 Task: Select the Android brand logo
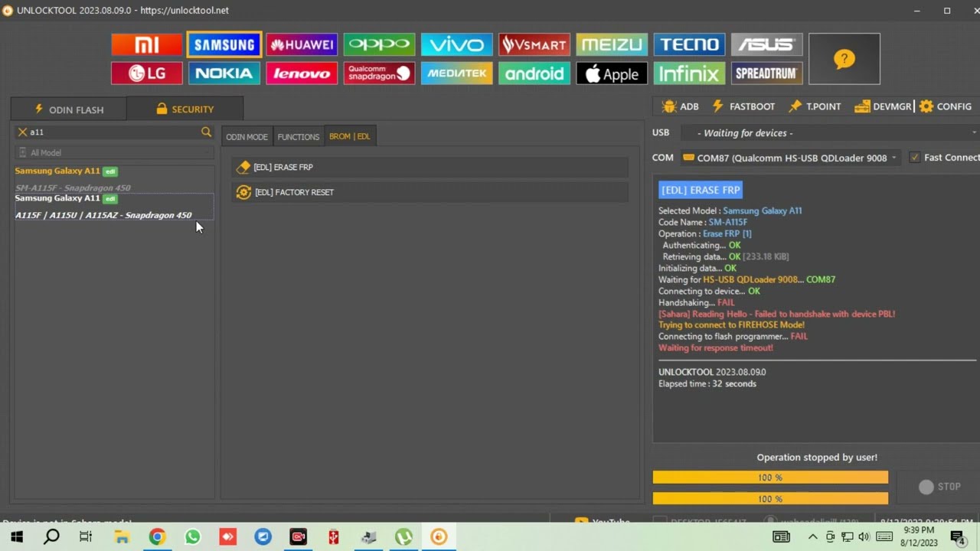tap(534, 73)
